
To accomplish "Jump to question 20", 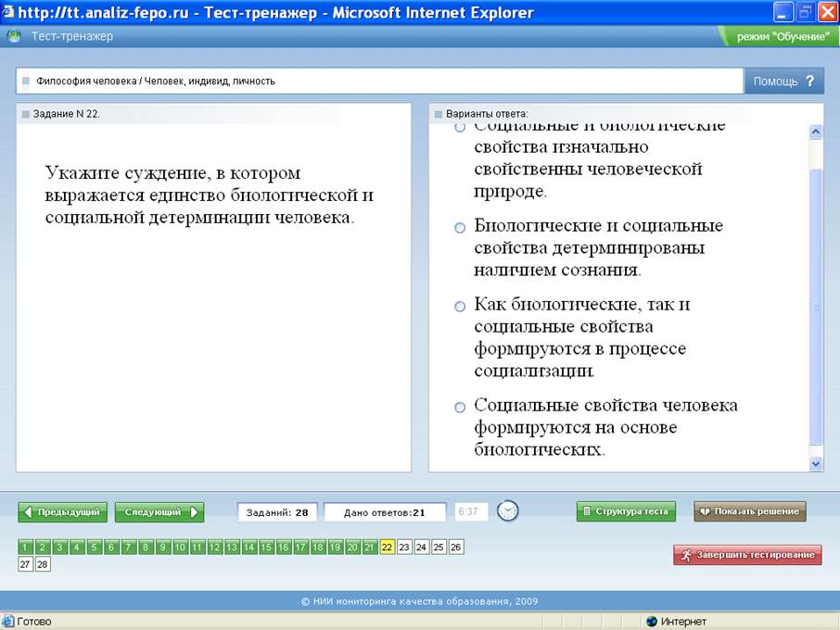I will (352, 547).
